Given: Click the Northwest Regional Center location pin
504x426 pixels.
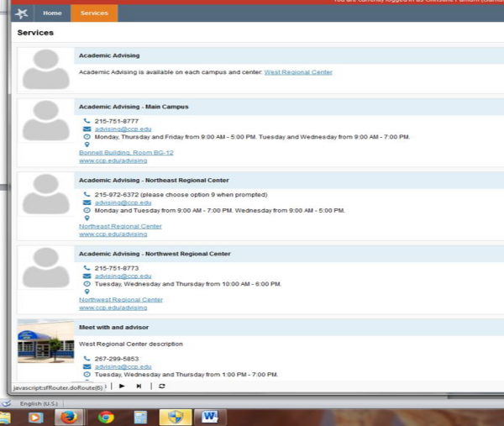Looking at the screenshot, I should pyautogui.click(x=87, y=292).
